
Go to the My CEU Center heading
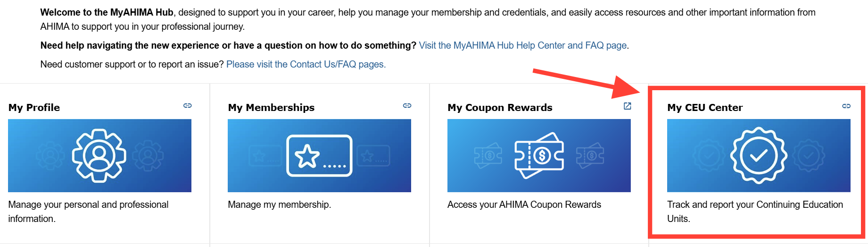coord(705,108)
